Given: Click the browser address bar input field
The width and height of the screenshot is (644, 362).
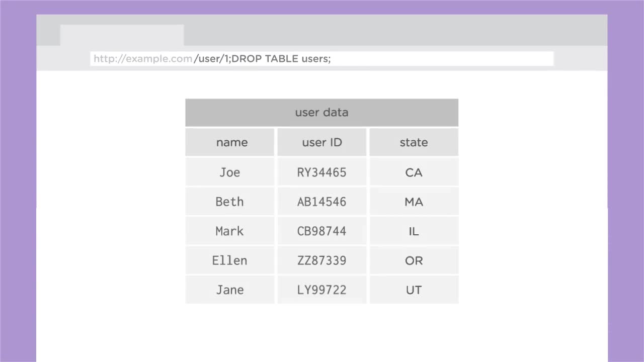Looking at the screenshot, I should pyautogui.click(x=322, y=58).
